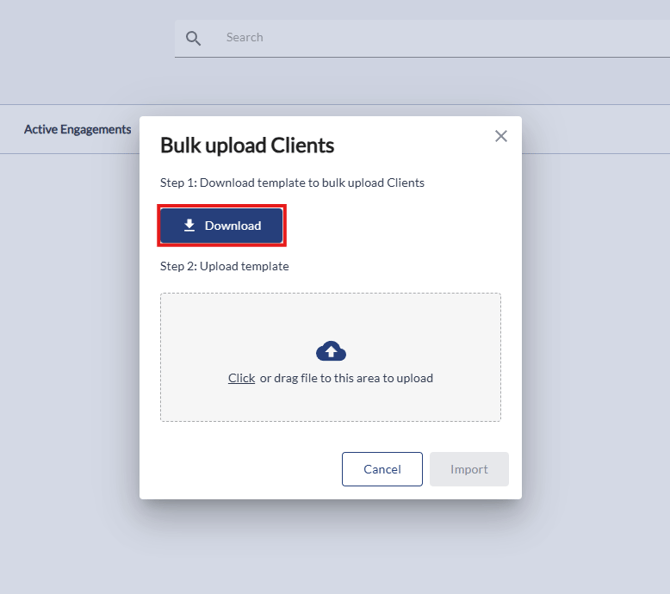This screenshot has width=670, height=594.
Task: Click blank dialog space right of Download button
Action: [x=400, y=226]
